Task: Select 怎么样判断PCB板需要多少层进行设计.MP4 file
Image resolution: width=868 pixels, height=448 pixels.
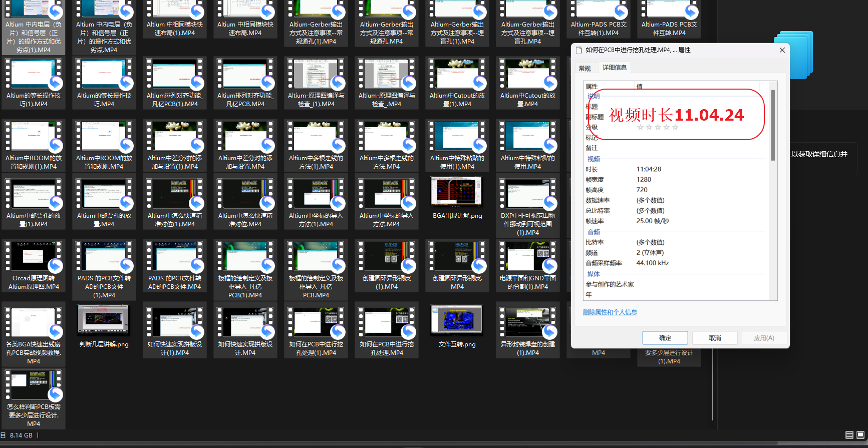Action: click(34, 399)
